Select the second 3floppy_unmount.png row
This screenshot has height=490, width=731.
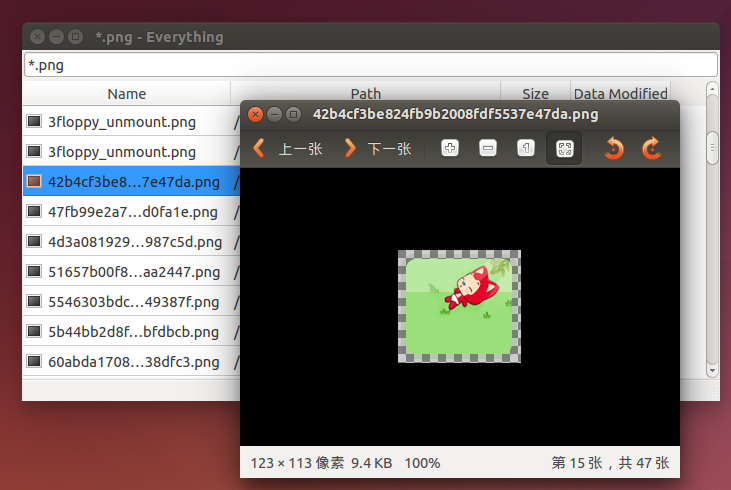pyautogui.click(x=131, y=152)
